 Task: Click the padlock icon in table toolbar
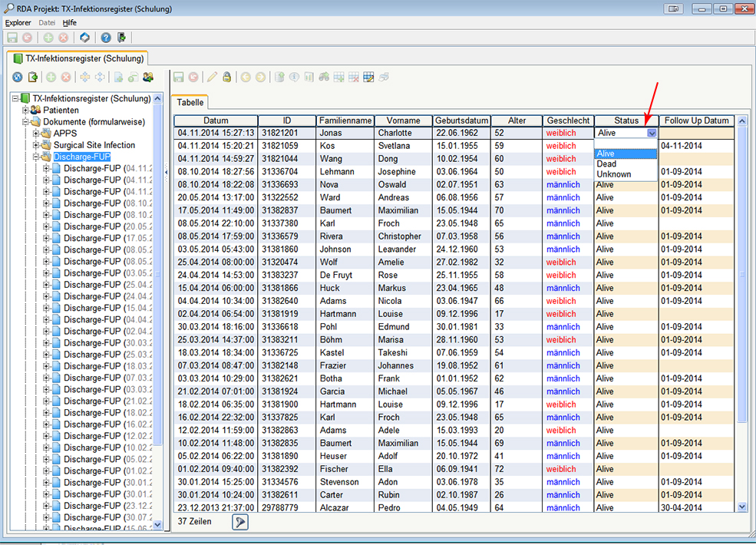(x=227, y=78)
